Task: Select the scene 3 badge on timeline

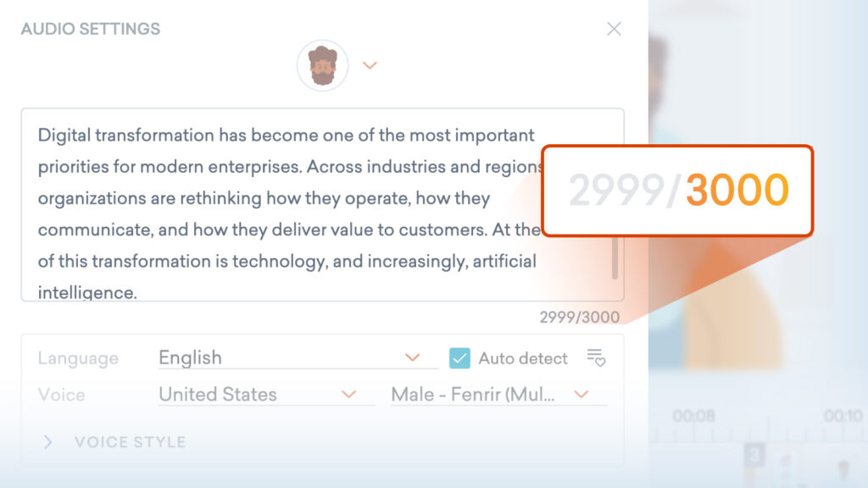Action: 754,455
